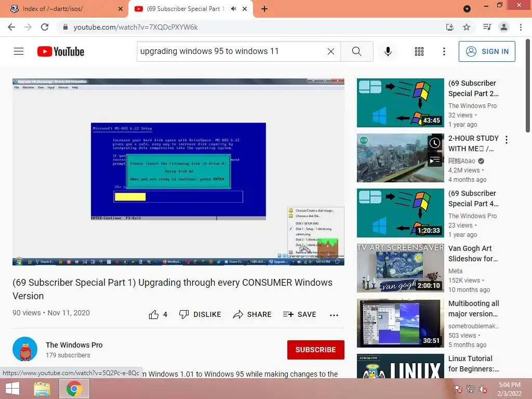This screenshot has height=399, width=532.
Task: Open Linux Tutorial for Beginners thumbnail
Action: tap(401, 366)
